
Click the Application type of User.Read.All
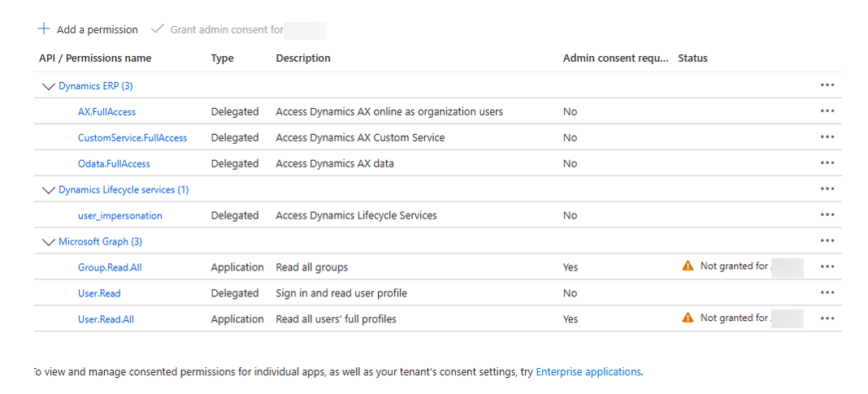237,319
